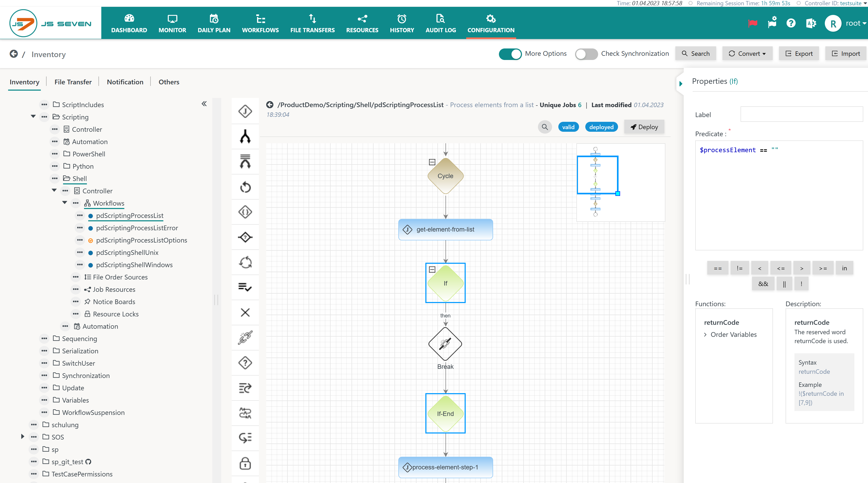
Task: Open the Daily Plan menu
Action: tap(214, 23)
